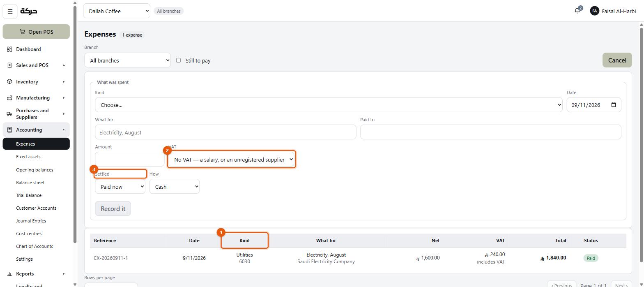The image size is (644, 287).
Task: Click the Utilities 6030 cell
Action: pos(244,258)
